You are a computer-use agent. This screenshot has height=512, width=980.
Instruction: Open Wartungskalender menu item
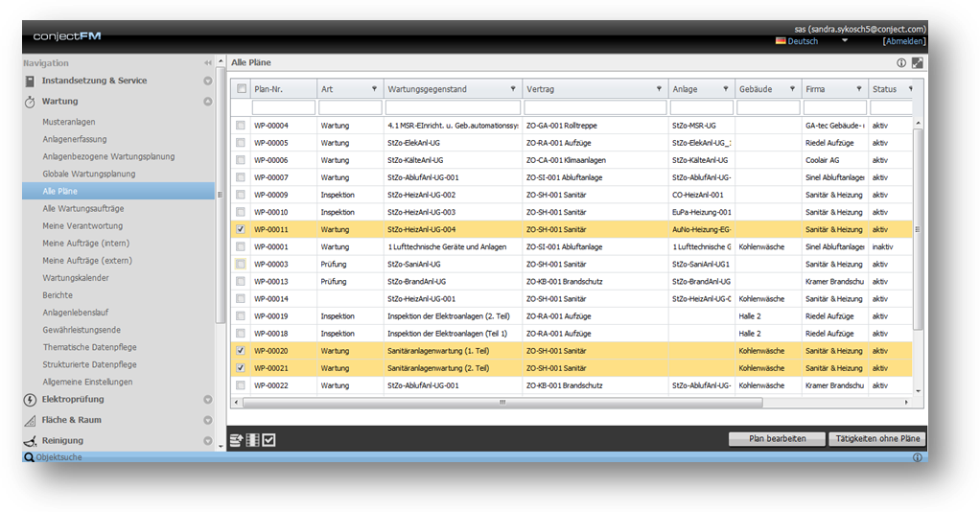coord(76,278)
